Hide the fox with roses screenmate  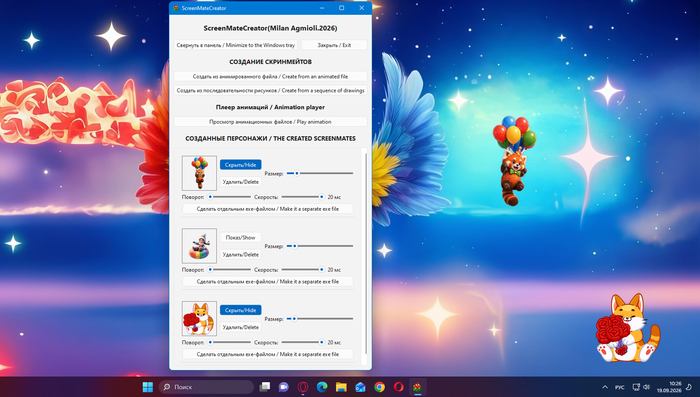point(241,310)
